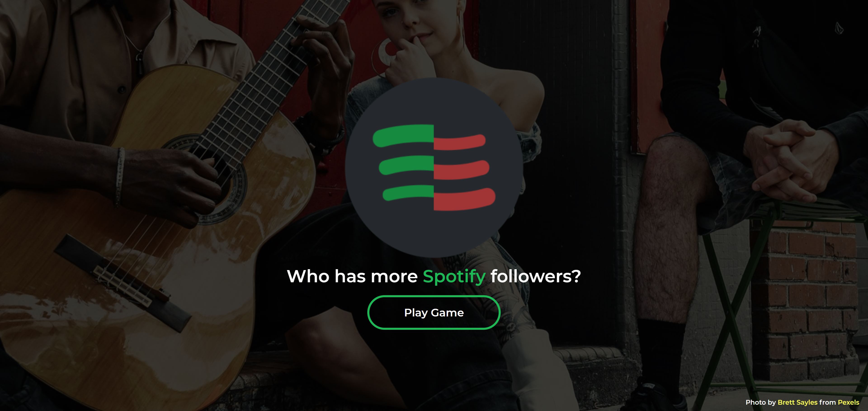Open the Pexels link
The height and width of the screenshot is (411, 868).
[849, 402]
